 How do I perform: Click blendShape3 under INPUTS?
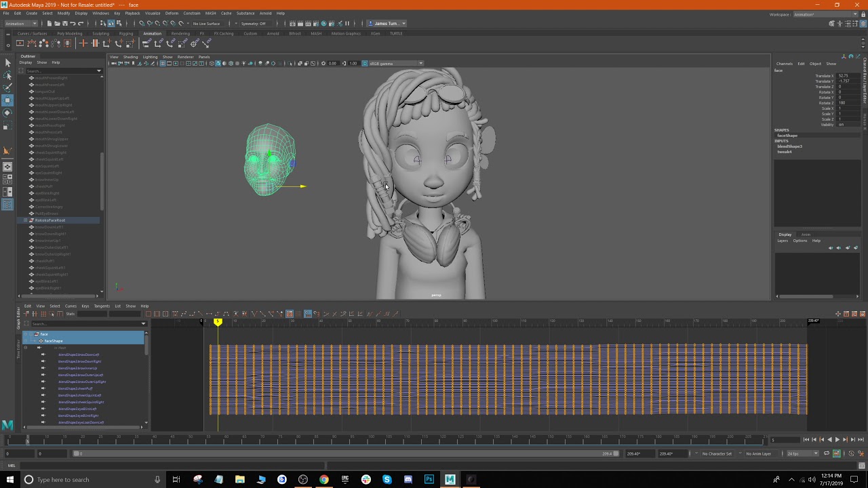(x=789, y=146)
